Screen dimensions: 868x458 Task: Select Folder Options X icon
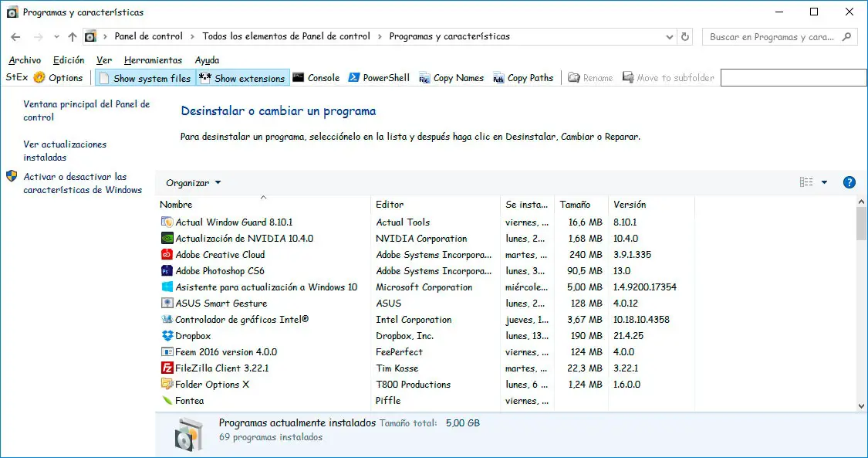[x=167, y=385]
